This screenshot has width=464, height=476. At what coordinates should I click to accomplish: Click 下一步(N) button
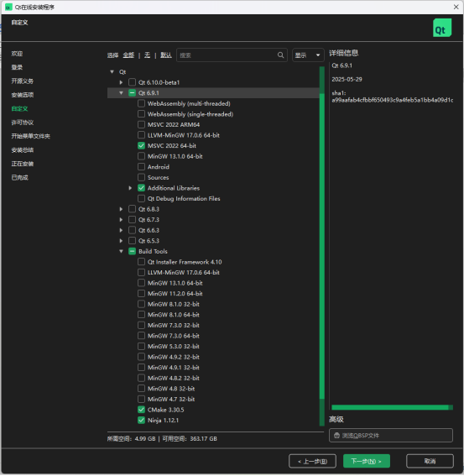click(x=367, y=461)
